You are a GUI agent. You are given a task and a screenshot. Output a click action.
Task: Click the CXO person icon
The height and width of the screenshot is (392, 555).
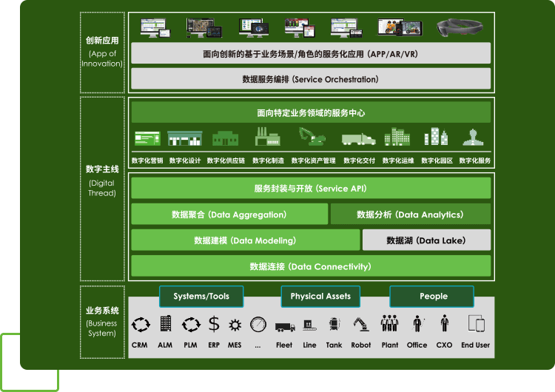point(445,323)
